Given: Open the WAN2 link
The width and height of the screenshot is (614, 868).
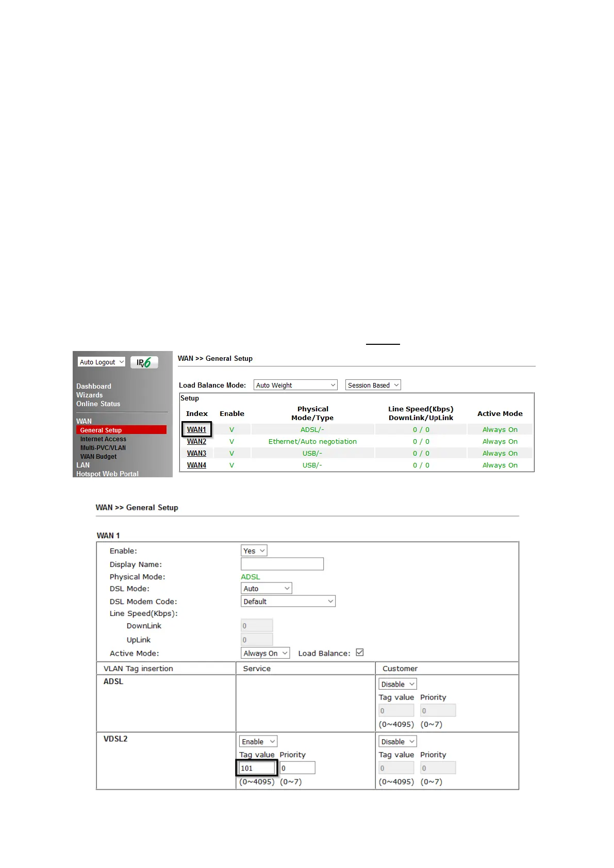Looking at the screenshot, I should click(196, 441).
